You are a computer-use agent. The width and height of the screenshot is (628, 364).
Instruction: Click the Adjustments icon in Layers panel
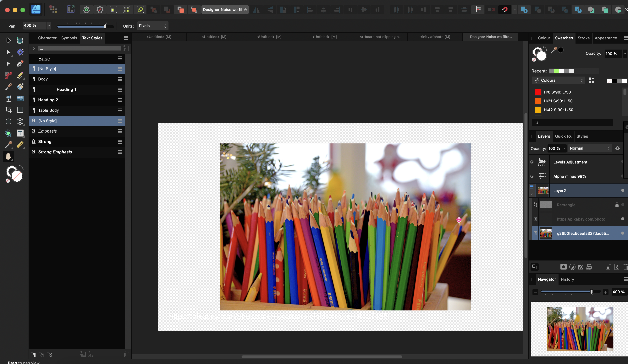point(572,267)
